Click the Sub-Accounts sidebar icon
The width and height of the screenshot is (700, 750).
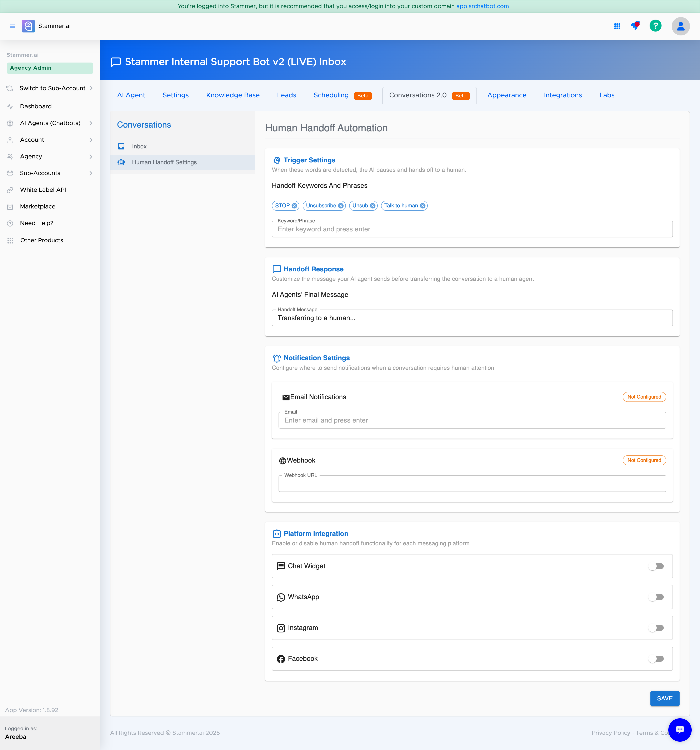pyautogui.click(x=10, y=173)
